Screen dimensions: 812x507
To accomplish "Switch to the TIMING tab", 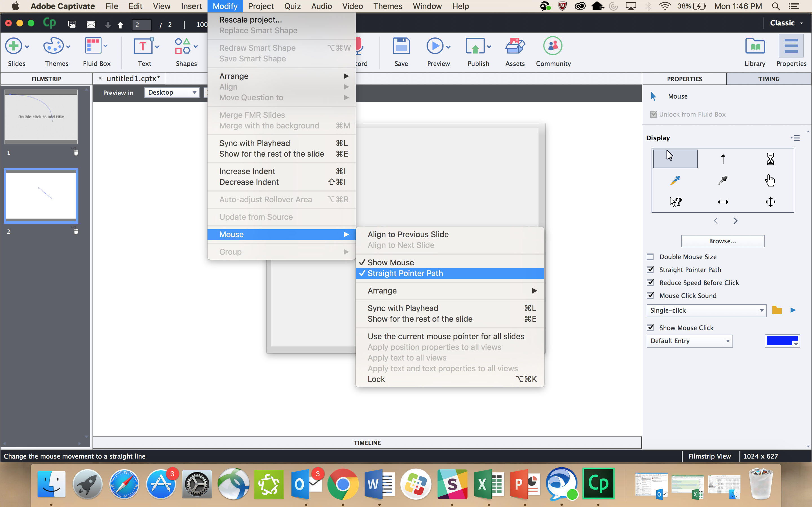I will [768, 79].
